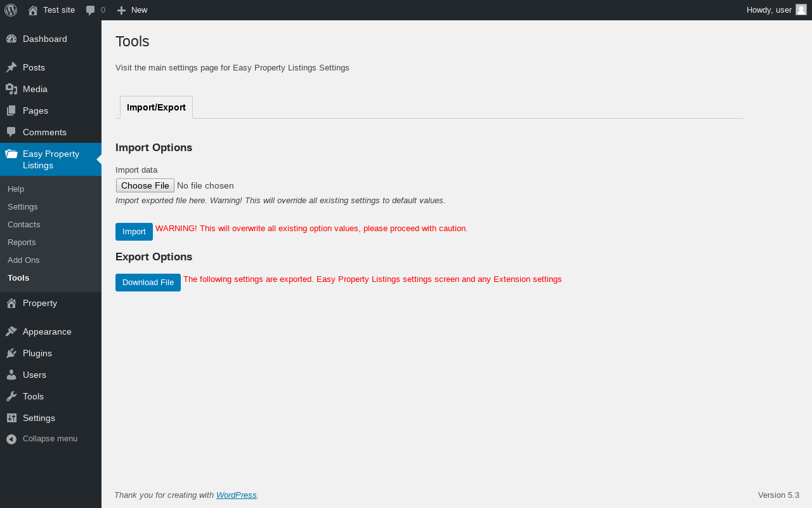Screen dimensions: 812x508
Task: Click the Posts pushpin icon
Action: (11, 67)
